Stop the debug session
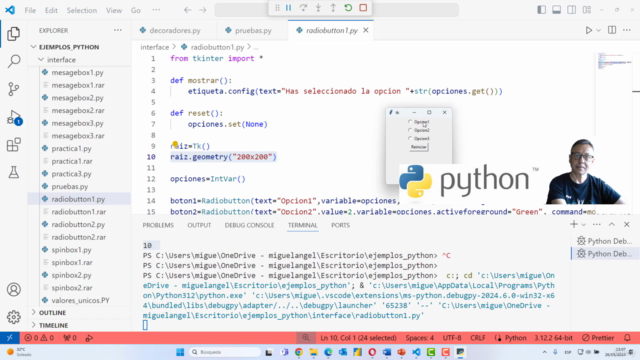Screen dimensions: 640x360 point(363,8)
